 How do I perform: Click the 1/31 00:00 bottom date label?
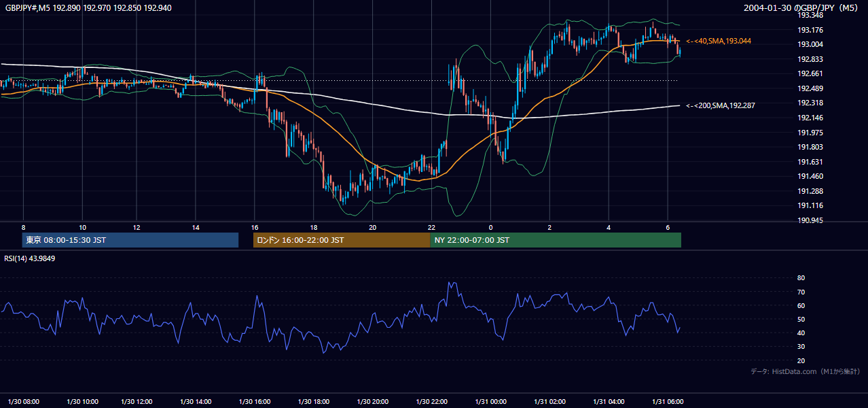point(490,401)
